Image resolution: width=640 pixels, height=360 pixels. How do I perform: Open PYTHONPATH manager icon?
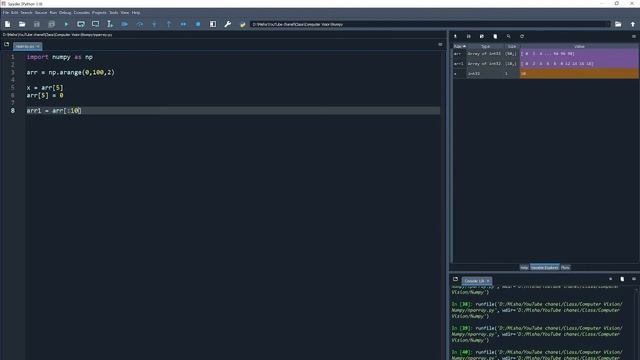point(242,24)
